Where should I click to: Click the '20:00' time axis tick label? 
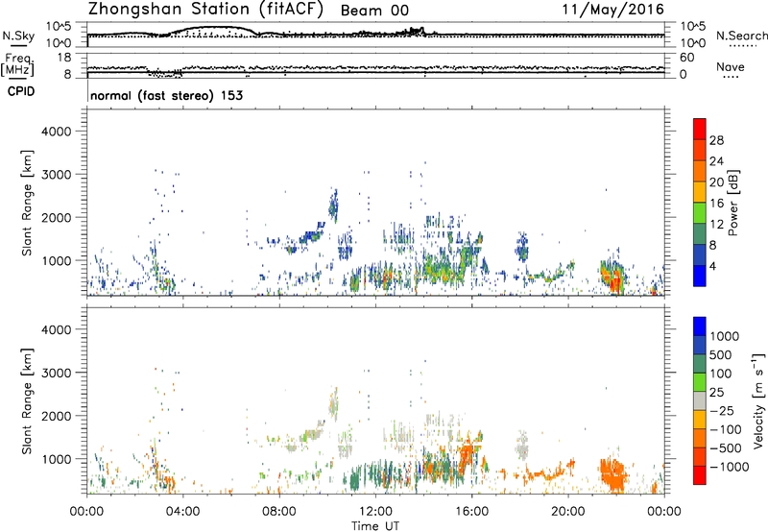pos(568,512)
